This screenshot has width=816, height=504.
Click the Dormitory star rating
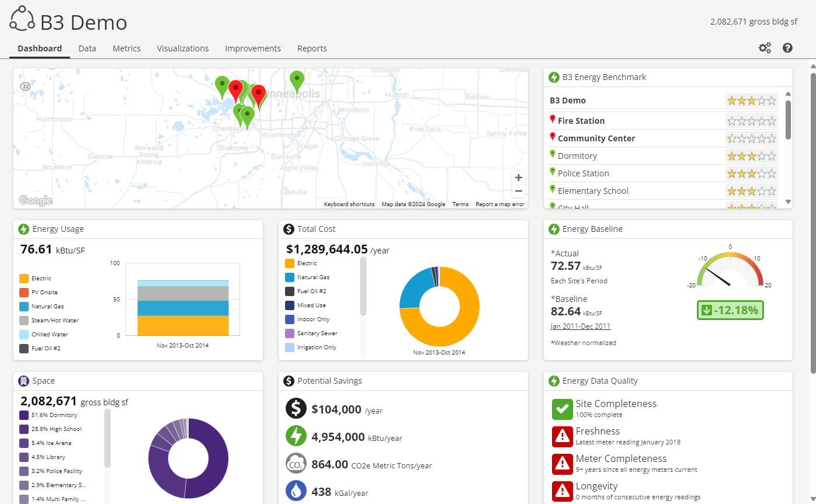[x=752, y=156]
